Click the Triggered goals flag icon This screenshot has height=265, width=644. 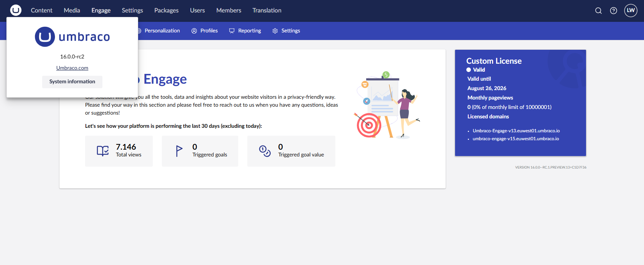coord(179,151)
